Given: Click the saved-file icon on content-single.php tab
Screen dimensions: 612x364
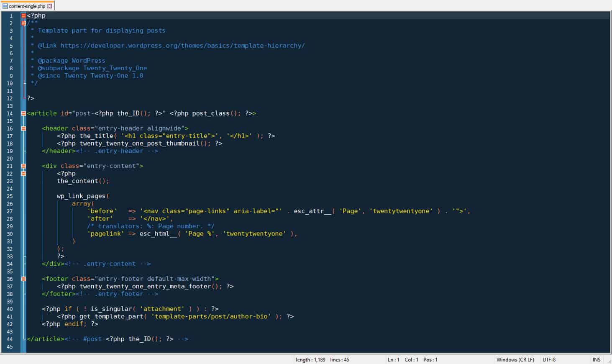Looking at the screenshot, I should (x=5, y=6).
